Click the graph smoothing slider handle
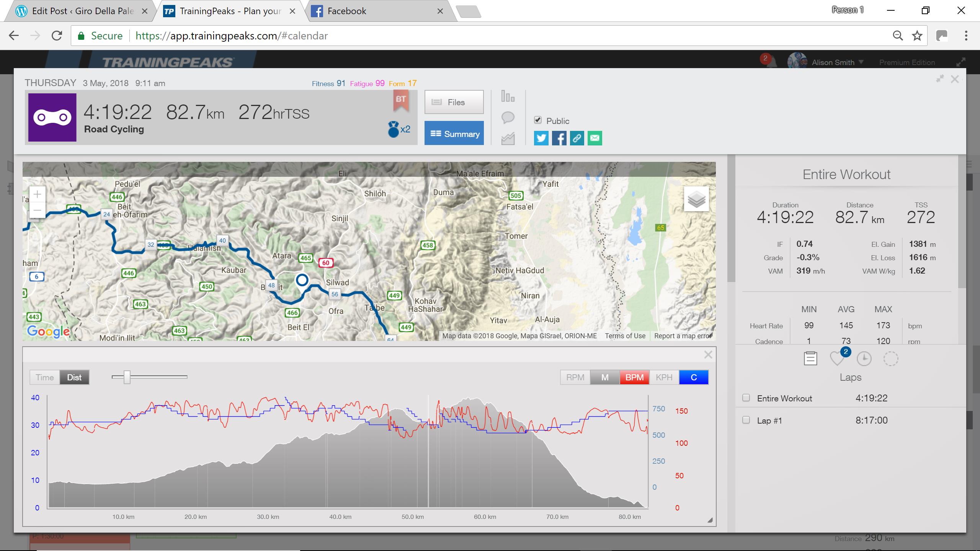Image resolution: width=980 pixels, height=551 pixels. (127, 377)
